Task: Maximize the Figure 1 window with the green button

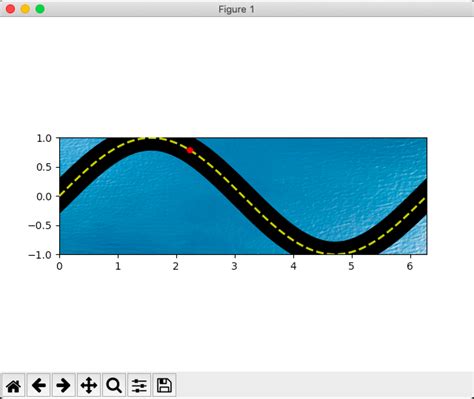Action: (40, 9)
